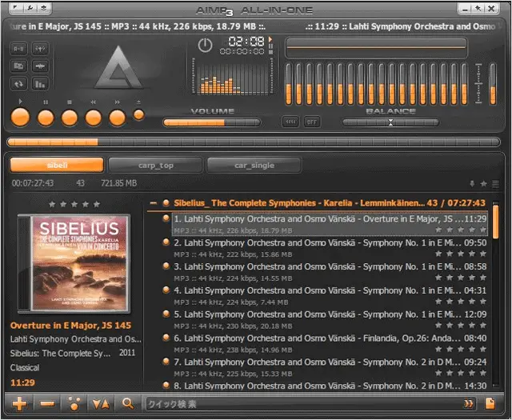Click the orange Play button

(20, 118)
